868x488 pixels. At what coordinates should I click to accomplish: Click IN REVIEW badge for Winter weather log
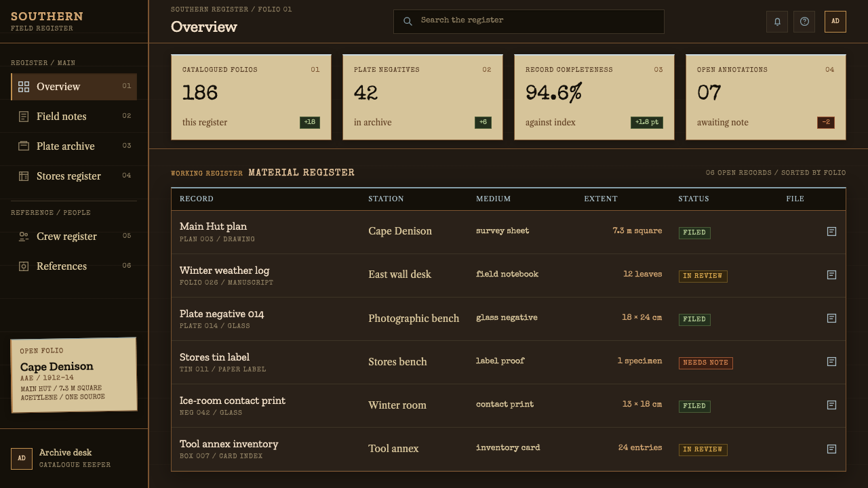[x=703, y=276]
